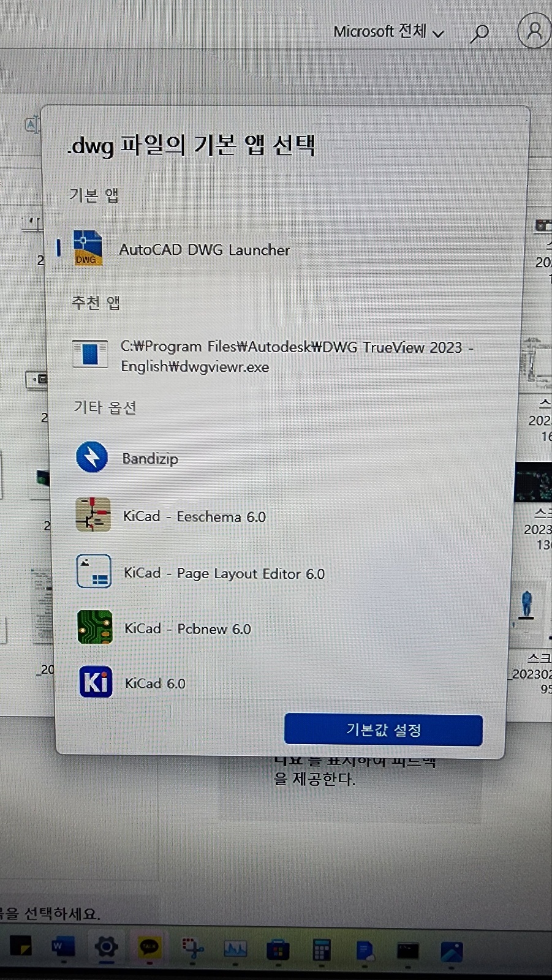
Task: Select KiCad Eeschema 6.0 icon
Action: pyautogui.click(x=93, y=514)
